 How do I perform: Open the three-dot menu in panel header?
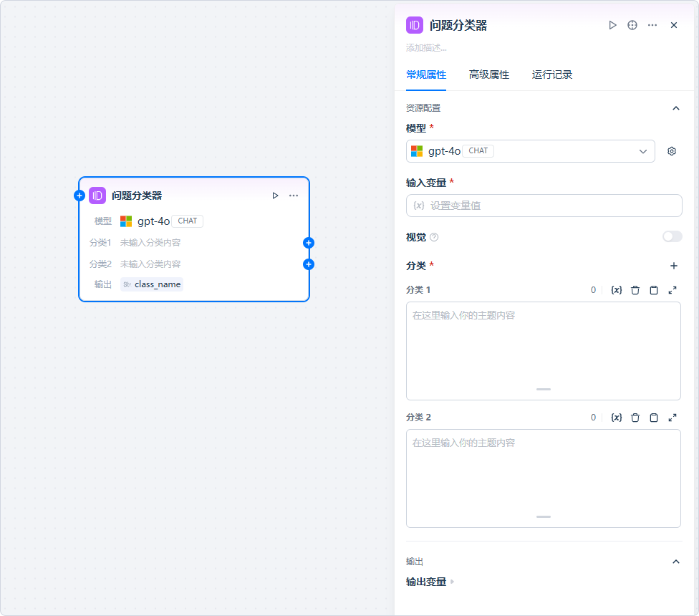(652, 25)
